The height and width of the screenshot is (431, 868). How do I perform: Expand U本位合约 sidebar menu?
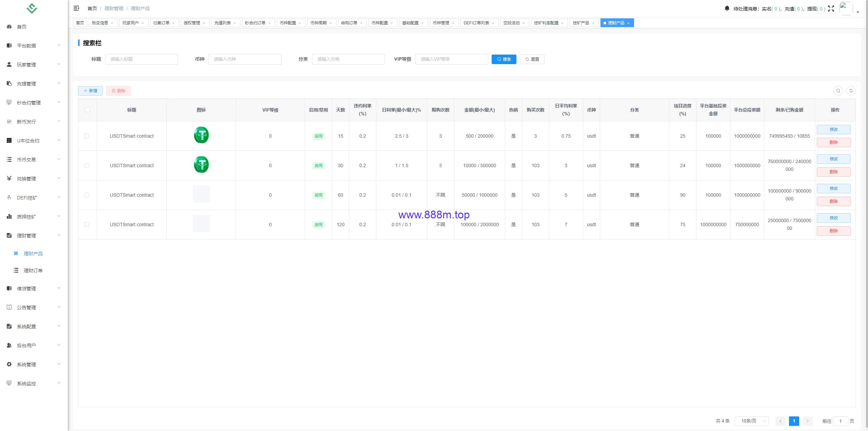pos(34,140)
